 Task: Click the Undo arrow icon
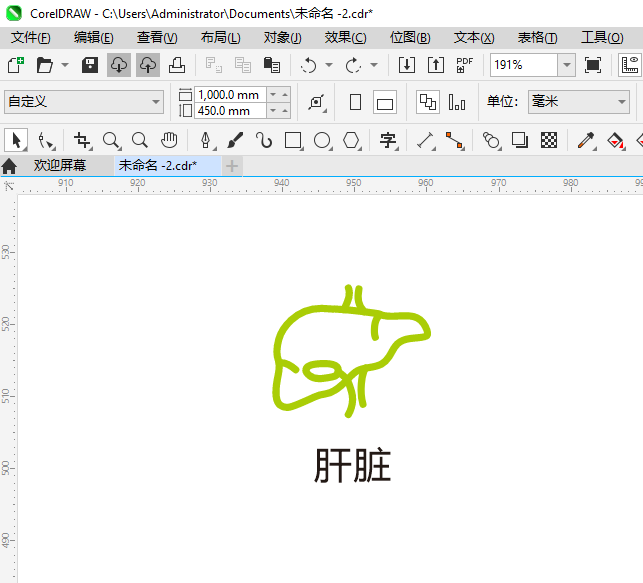point(308,65)
